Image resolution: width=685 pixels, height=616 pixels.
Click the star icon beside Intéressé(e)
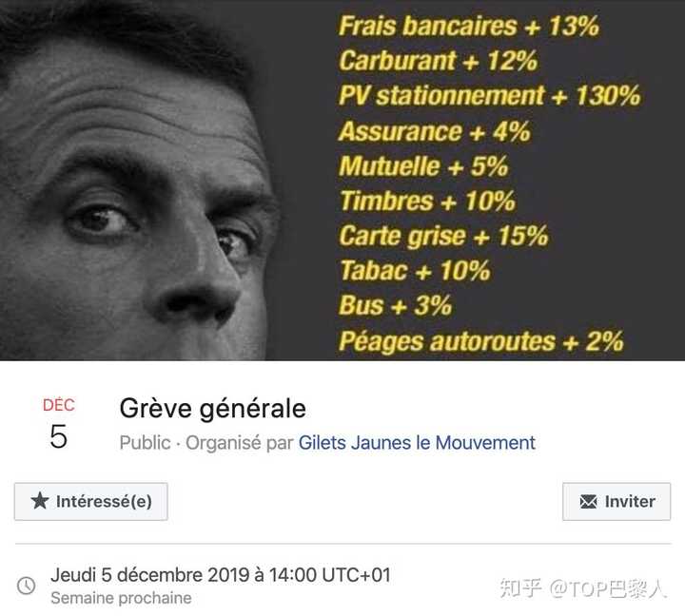[40, 501]
